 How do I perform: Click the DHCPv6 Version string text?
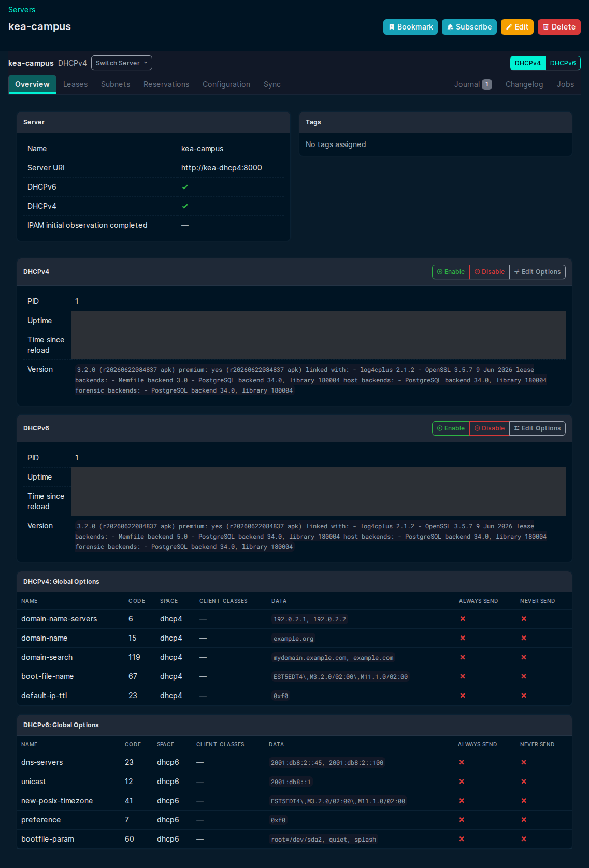[x=311, y=537]
